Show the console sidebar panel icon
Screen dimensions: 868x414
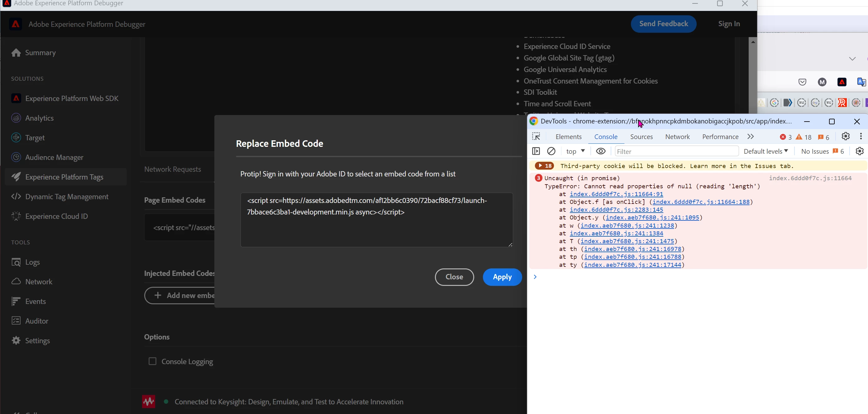coord(536,152)
